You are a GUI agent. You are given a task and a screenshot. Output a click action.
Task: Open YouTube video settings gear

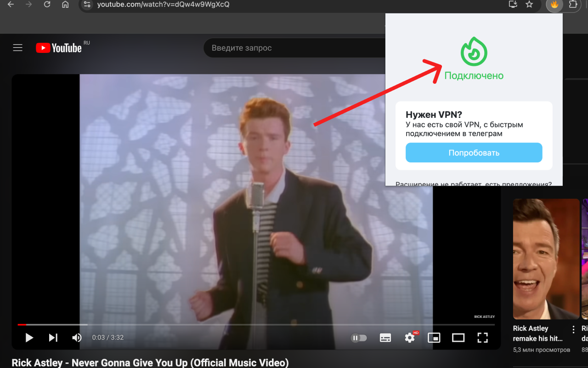click(x=409, y=337)
